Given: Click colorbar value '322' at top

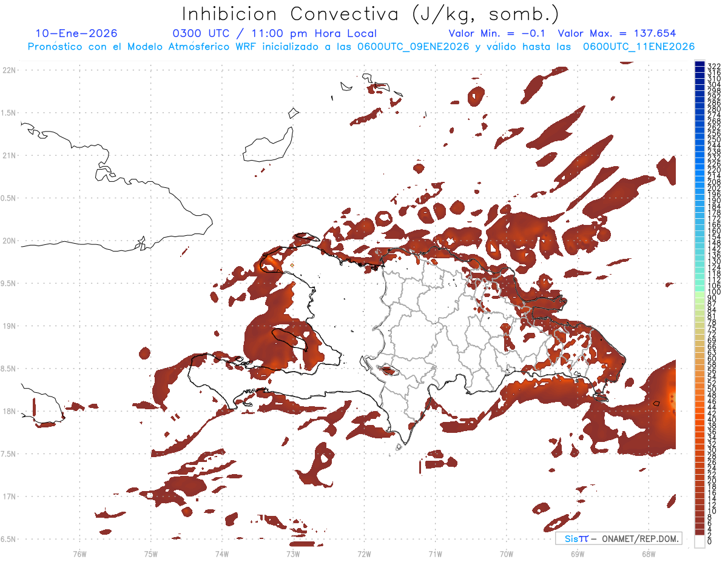Looking at the screenshot, I should 714,66.
